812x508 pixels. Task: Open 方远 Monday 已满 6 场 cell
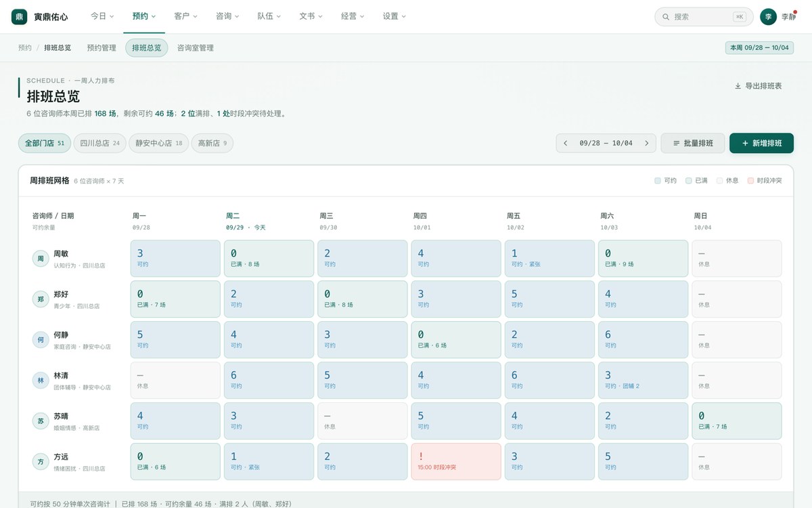pos(175,461)
